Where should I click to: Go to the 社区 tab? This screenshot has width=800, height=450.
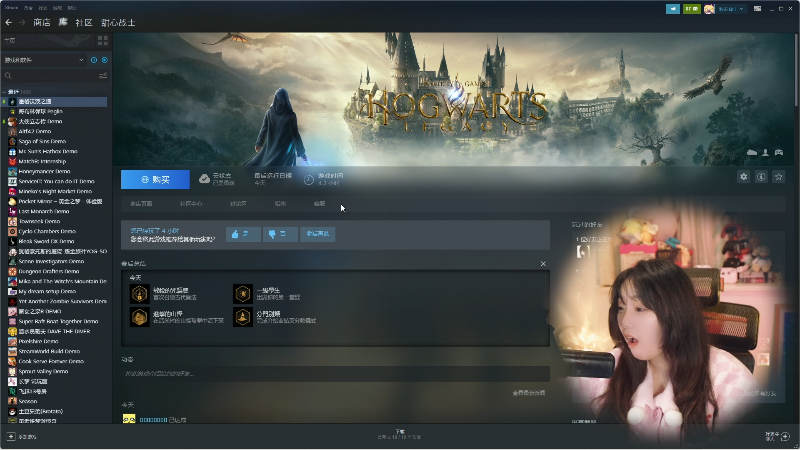(84, 22)
